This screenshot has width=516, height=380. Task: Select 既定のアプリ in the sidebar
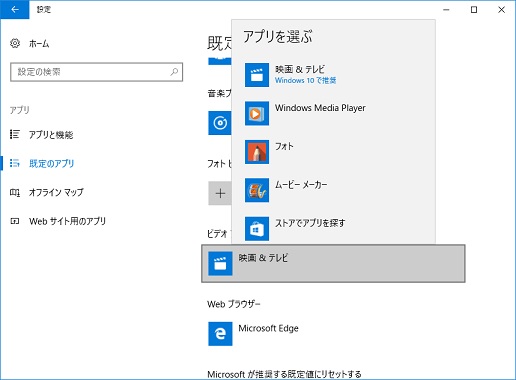click(x=52, y=164)
